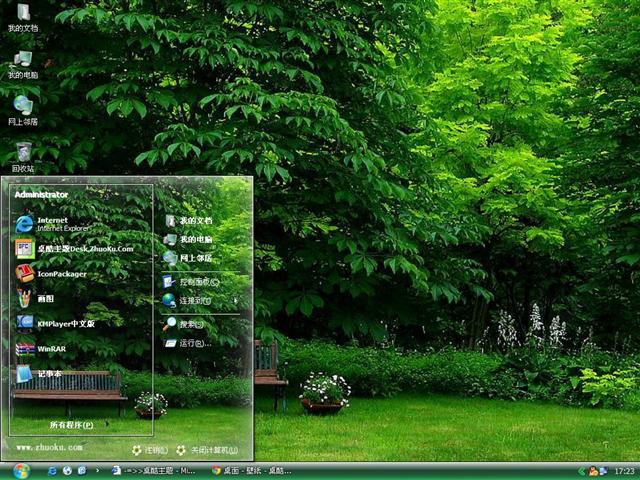This screenshot has width=640, height=480.
Task: Open 我的文档 in Start menu right column
Action: 188,220
